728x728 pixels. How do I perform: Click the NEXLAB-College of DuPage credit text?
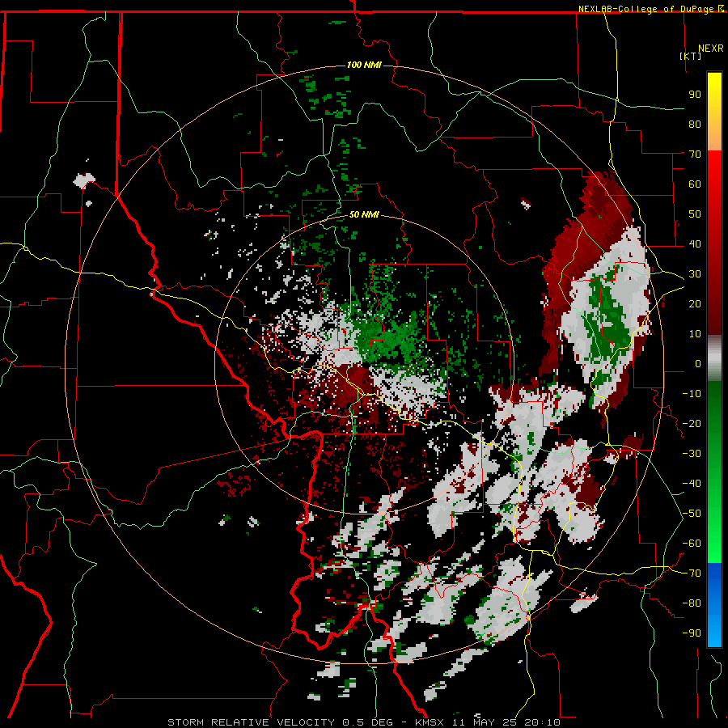(x=648, y=9)
